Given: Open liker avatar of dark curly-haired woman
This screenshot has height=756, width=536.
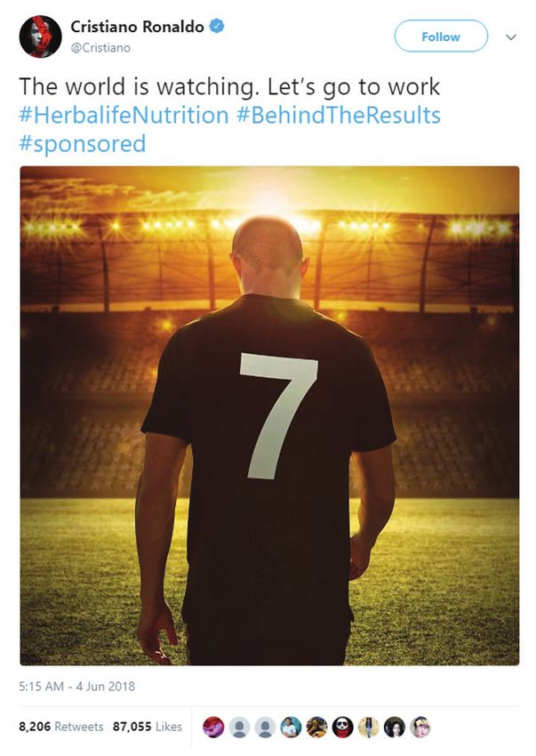Looking at the screenshot, I should point(395,727).
